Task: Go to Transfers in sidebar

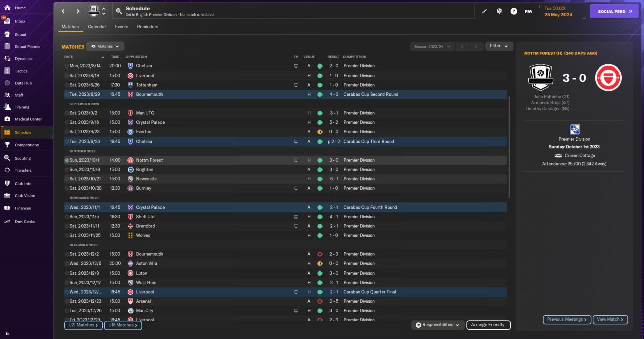Action: 23,170
